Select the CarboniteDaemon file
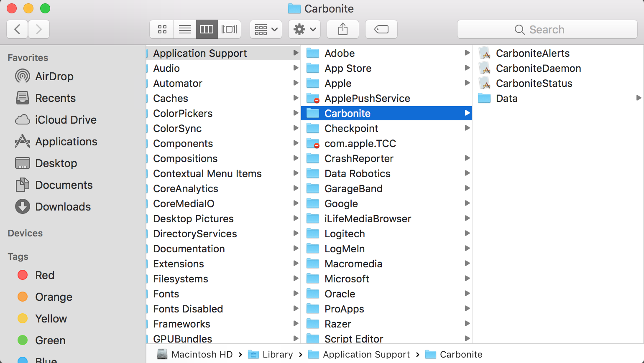The height and width of the screenshot is (363, 644). (538, 68)
